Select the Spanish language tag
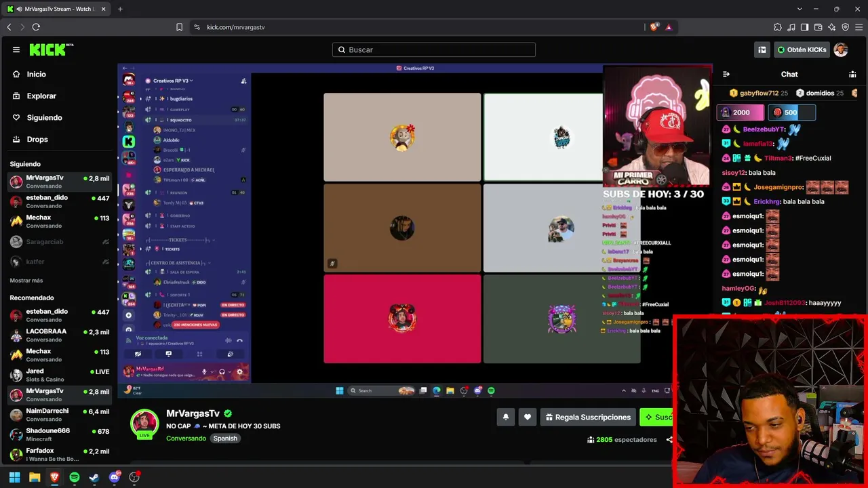 225,439
